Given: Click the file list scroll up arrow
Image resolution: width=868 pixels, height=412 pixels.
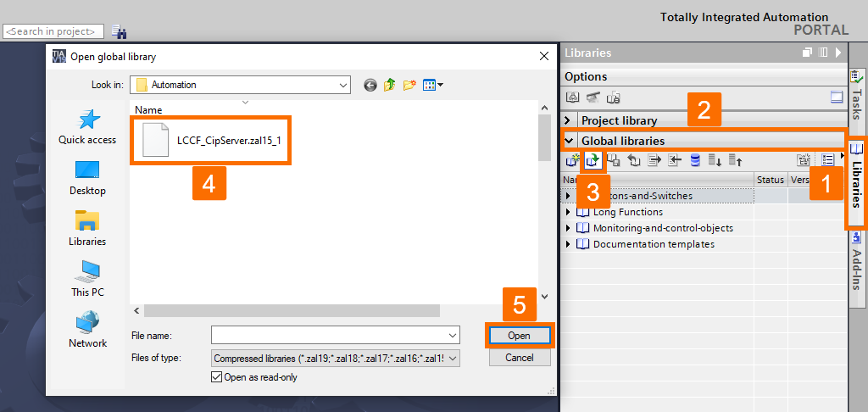Looking at the screenshot, I should 544,108.
